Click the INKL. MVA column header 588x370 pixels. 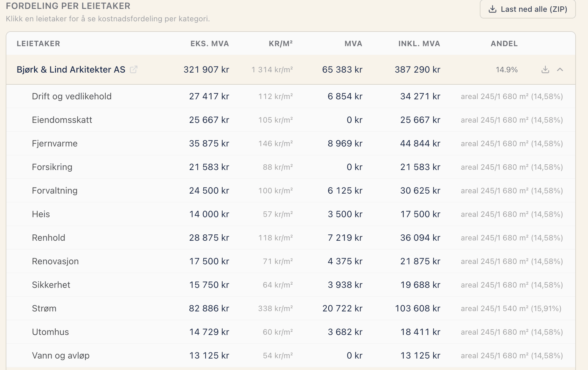pyautogui.click(x=419, y=44)
